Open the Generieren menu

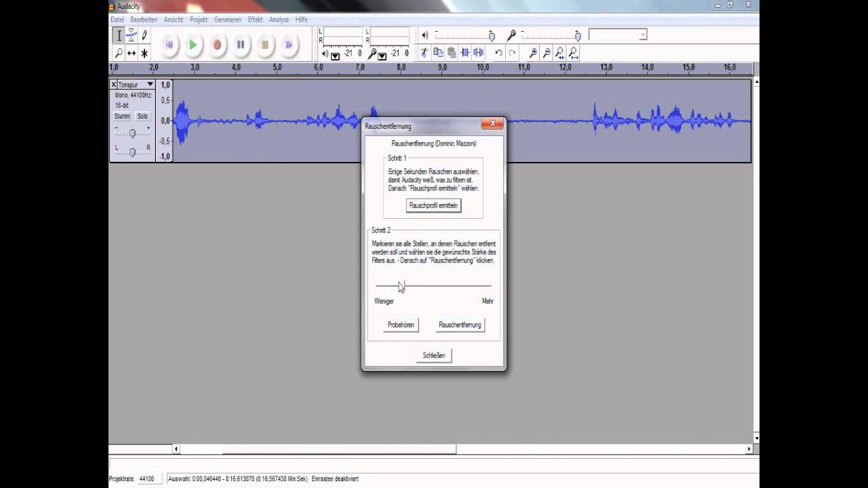[x=228, y=20]
